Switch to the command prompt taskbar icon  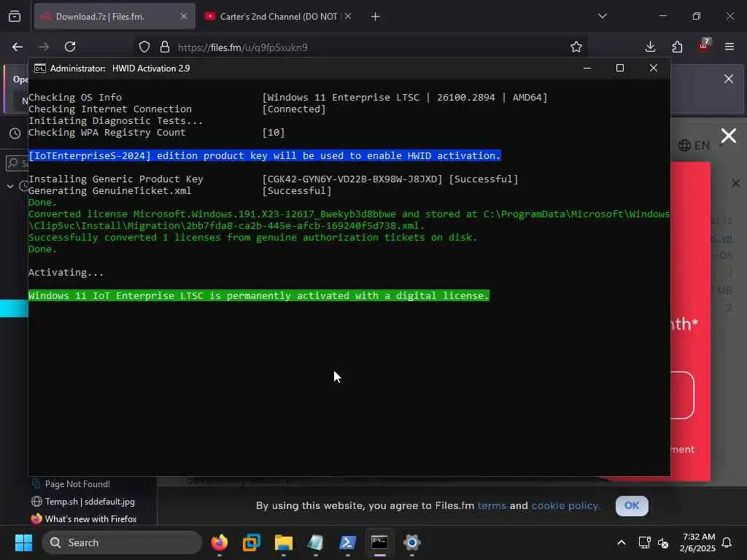coord(379,542)
